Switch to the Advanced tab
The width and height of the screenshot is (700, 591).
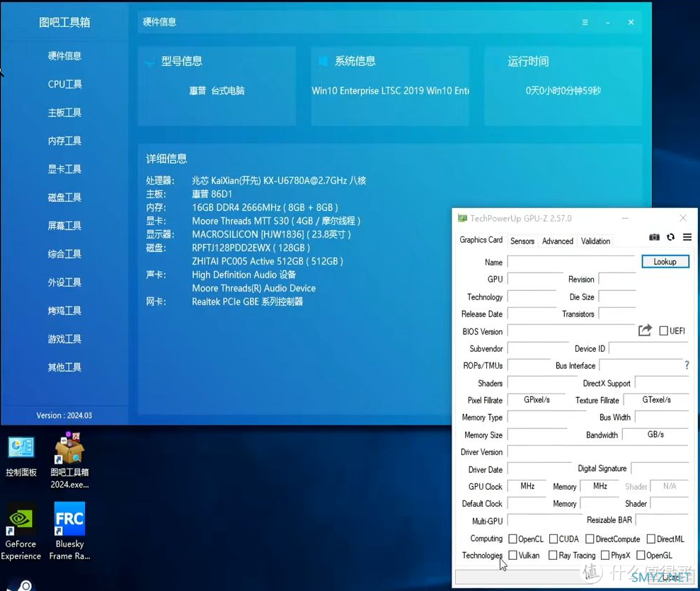558,241
